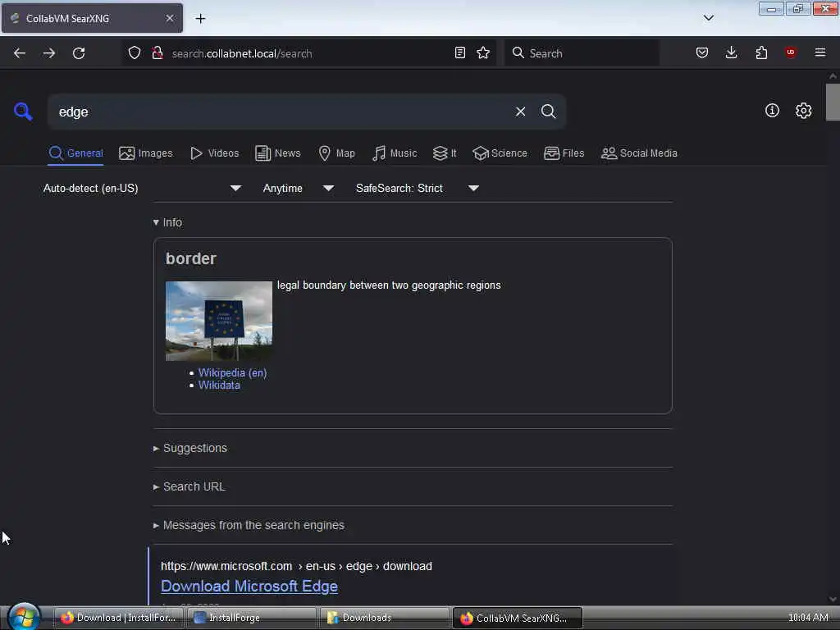Open the Windows Start orb

pyautogui.click(x=24, y=617)
